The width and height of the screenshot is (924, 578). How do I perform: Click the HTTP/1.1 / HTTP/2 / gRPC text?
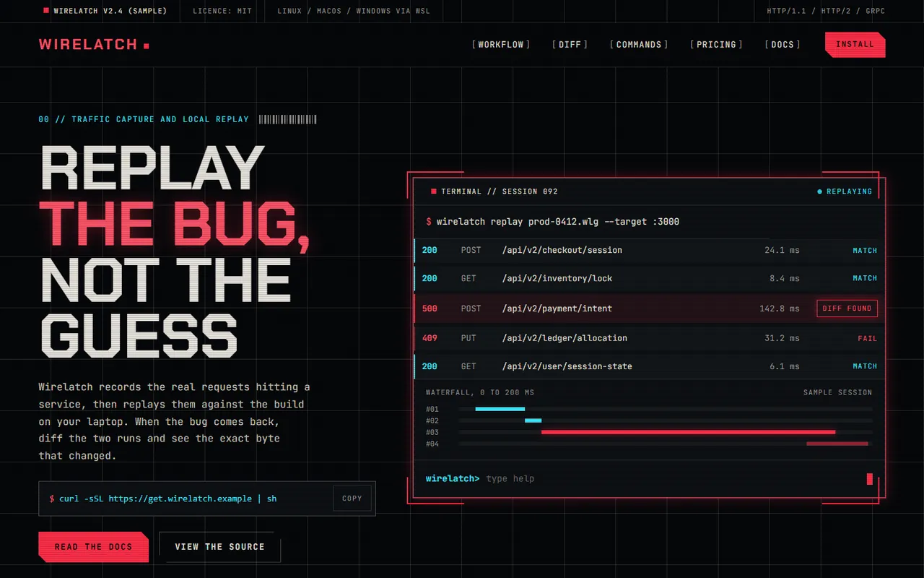point(826,11)
